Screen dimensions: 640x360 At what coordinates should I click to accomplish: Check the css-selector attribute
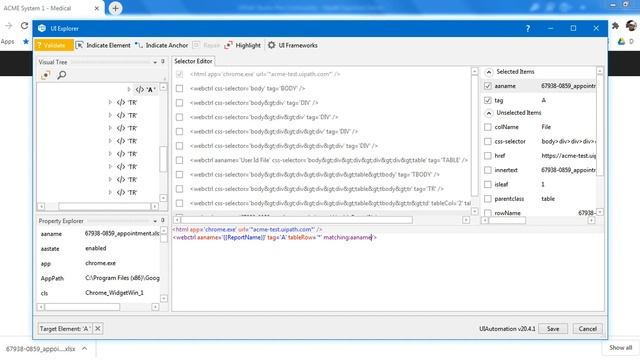487,142
